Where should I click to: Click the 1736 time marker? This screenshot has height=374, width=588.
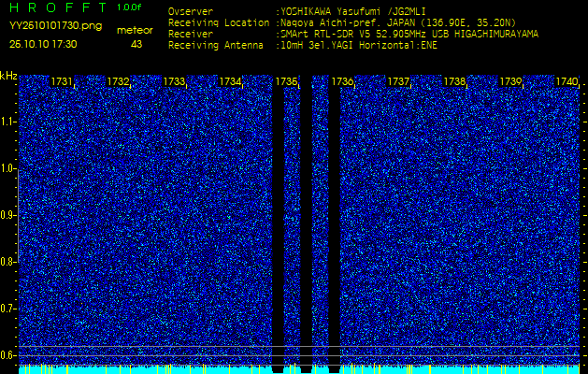click(342, 81)
